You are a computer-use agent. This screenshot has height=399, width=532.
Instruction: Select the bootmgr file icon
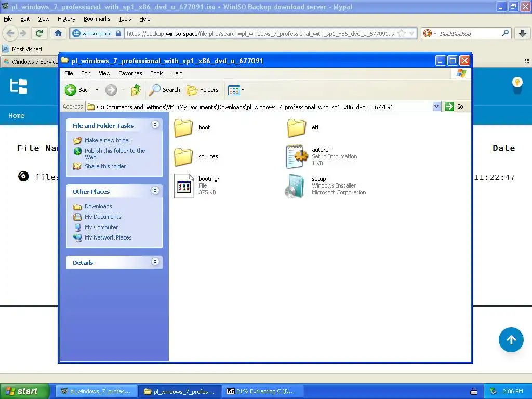pos(184,185)
